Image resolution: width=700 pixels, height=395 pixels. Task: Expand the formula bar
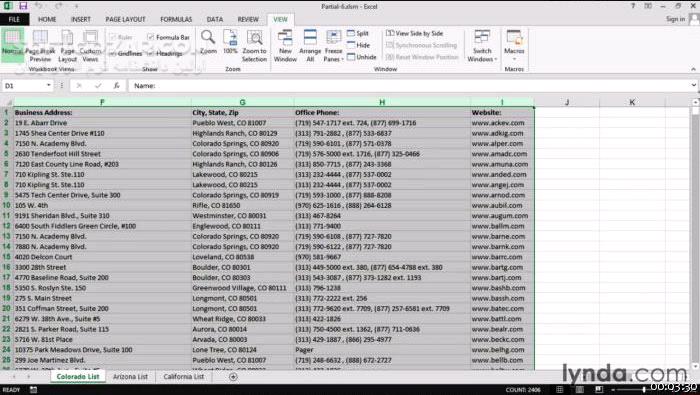pyautogui.click(x=693, y=85)
